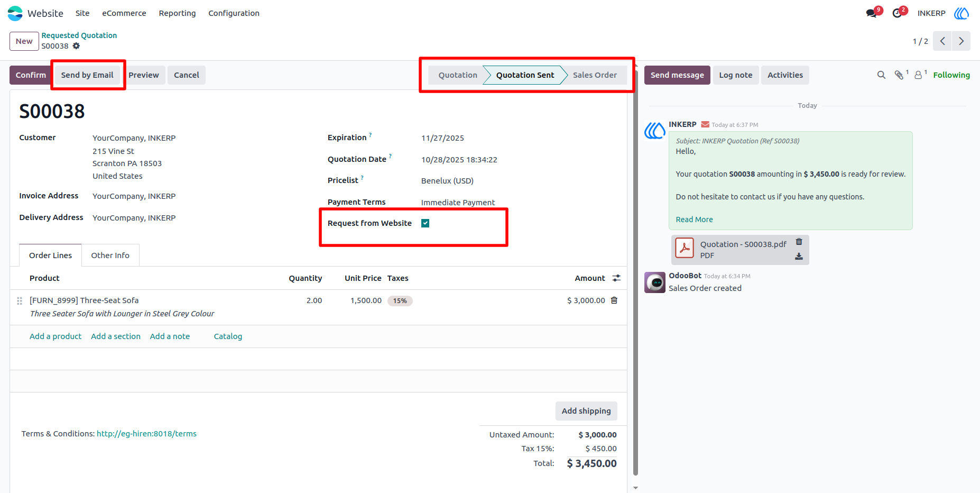The width and height of the screenshot is (980, 493).
Task: Open attachments paperclip icon in chatter
Action: click(899, 75)
